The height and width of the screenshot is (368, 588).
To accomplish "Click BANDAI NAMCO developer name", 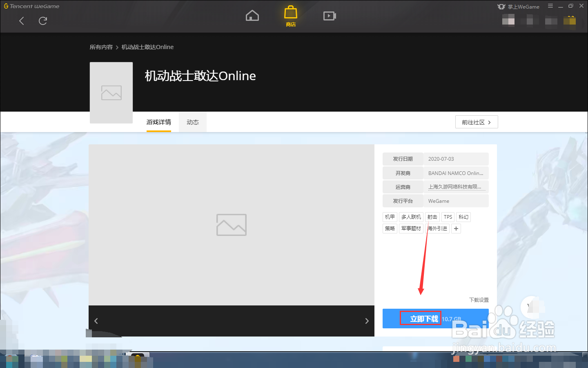I will [x=456, y=173].
